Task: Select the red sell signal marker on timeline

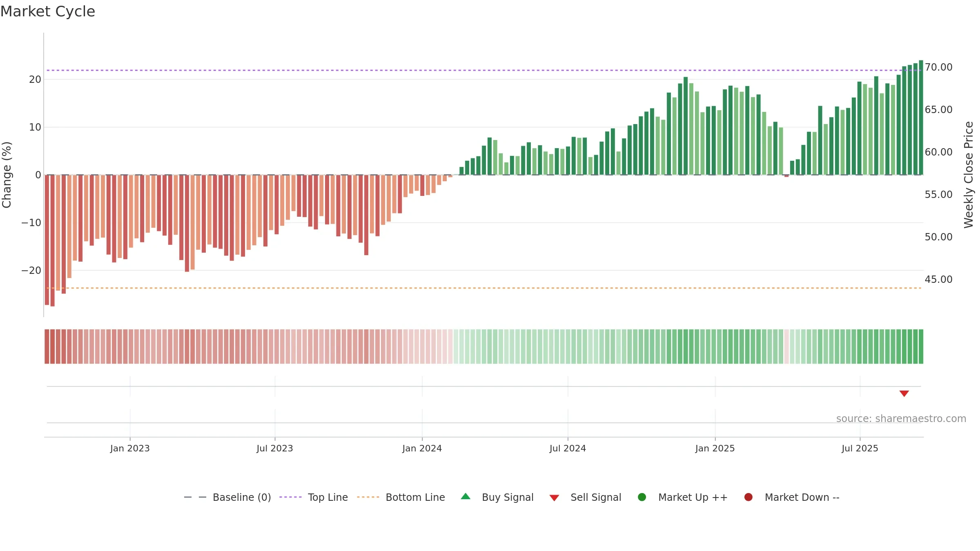Action: (904, 393)
